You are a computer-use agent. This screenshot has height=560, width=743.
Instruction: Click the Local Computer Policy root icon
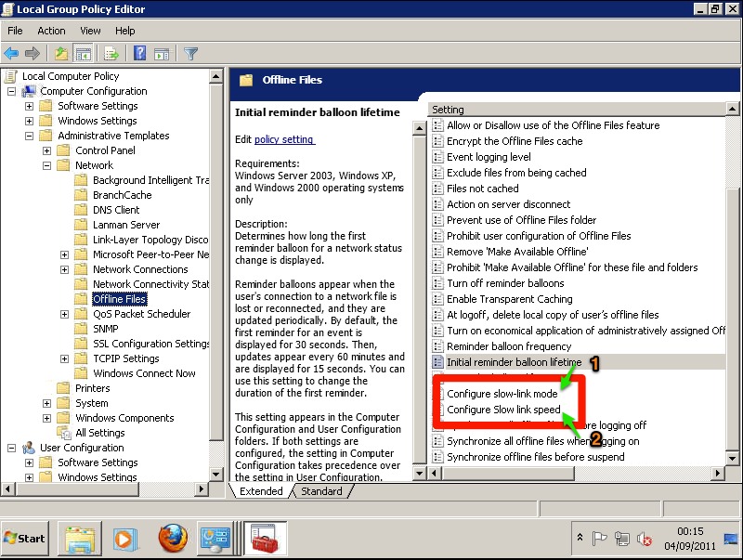pos(10,76)
